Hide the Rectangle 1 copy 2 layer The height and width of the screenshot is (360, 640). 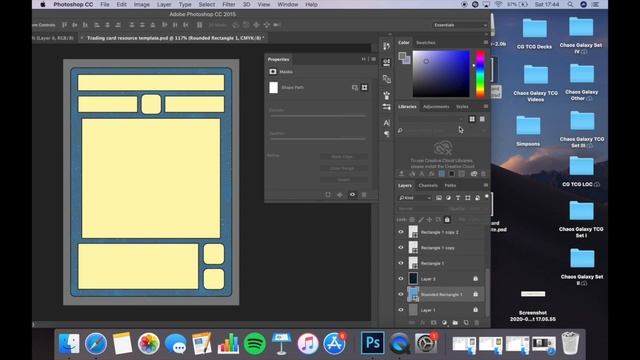click(x=401, y=232)
